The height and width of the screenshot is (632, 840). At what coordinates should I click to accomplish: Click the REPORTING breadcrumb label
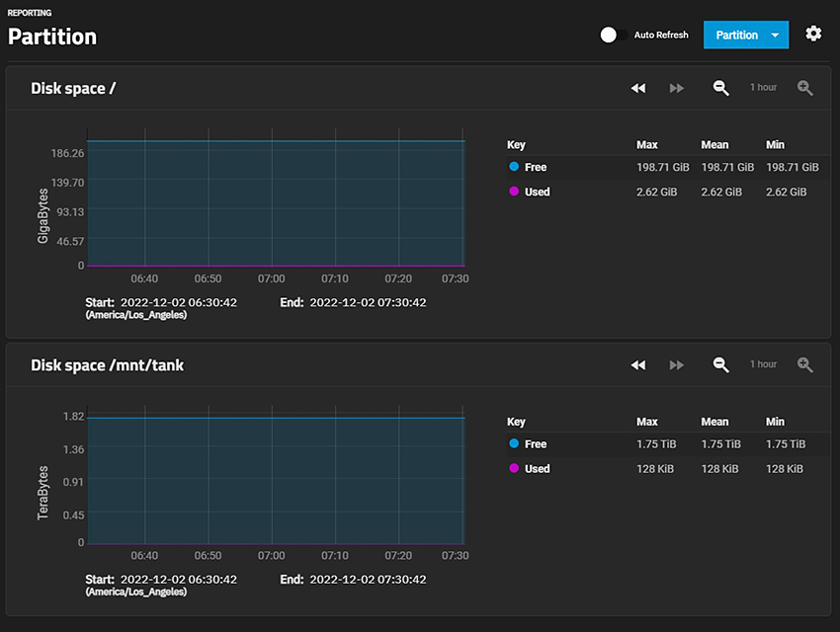tap(30, 12)
